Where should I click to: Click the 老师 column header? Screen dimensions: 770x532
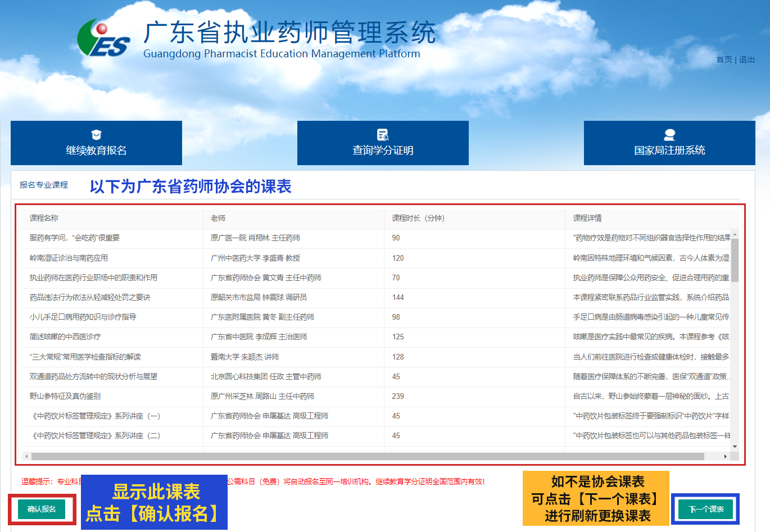coord(218,218)
